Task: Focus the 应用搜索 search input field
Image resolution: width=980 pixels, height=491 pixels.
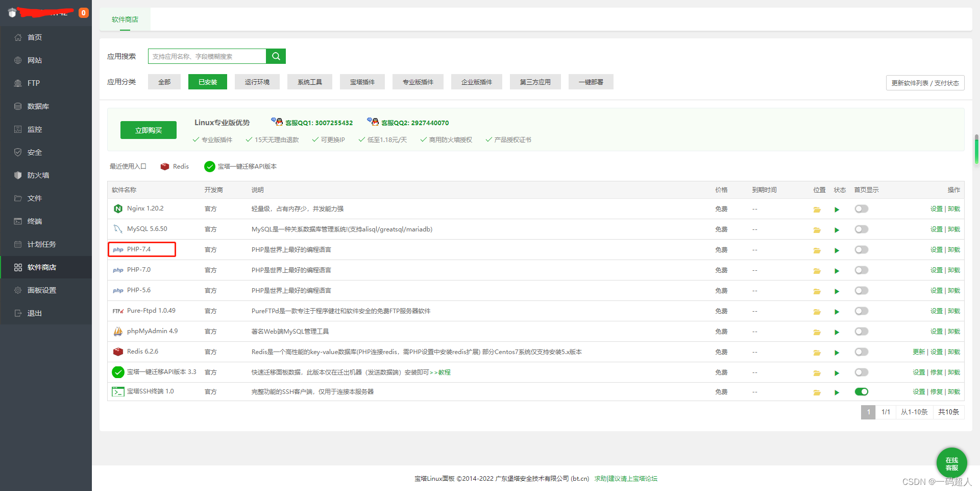Action: [x=207, y=56]
